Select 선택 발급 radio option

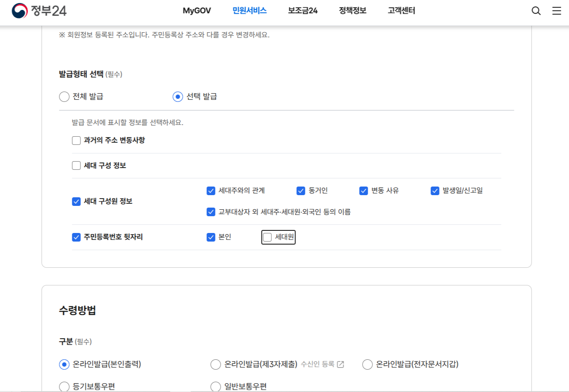178,97
